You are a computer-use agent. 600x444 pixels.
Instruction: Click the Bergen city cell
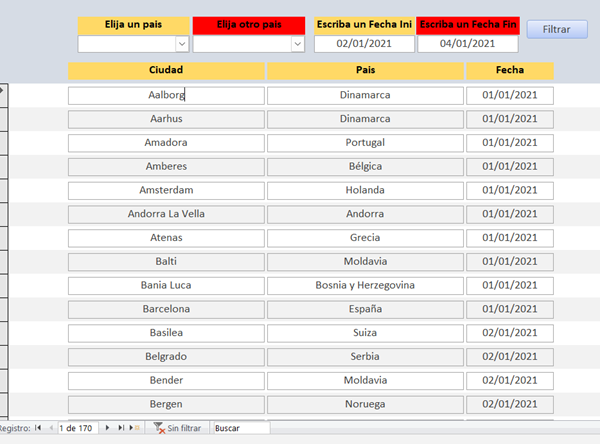tap(166, 404)
